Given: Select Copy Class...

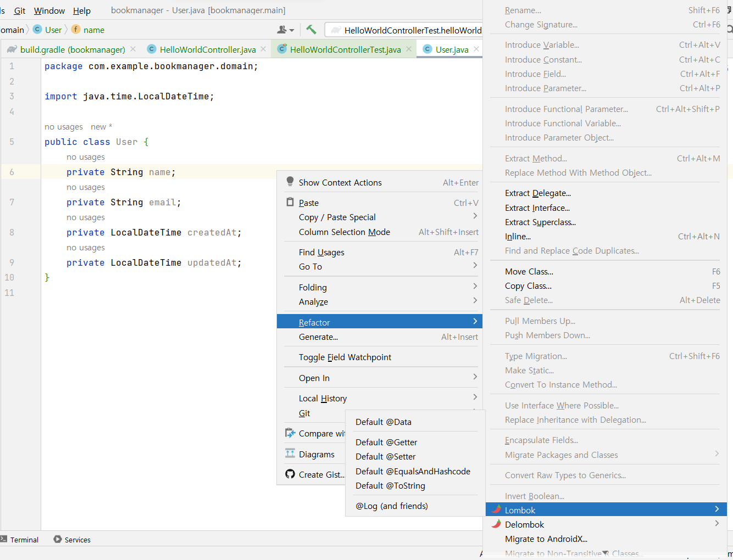Looking at the screenshot, I should pos(606,285).
